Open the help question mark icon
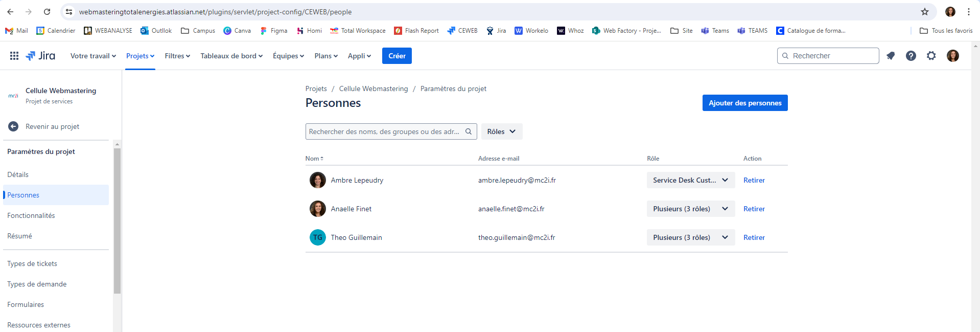Screen dimensions: 980x332 pos(911,56)
